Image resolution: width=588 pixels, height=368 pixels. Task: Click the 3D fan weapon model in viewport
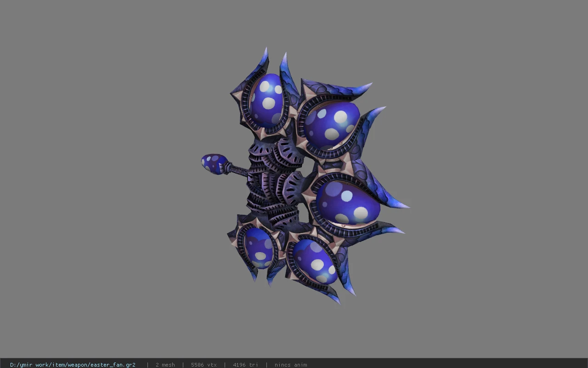[x=305, y=175]
